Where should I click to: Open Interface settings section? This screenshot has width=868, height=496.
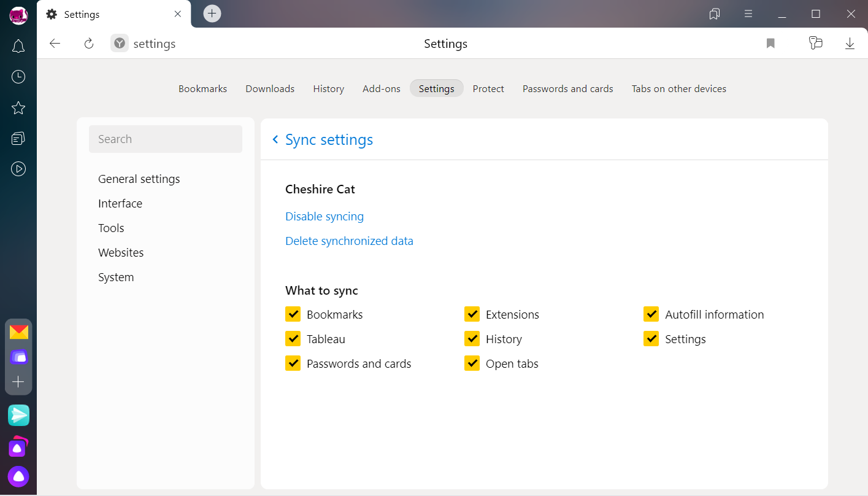120,203
